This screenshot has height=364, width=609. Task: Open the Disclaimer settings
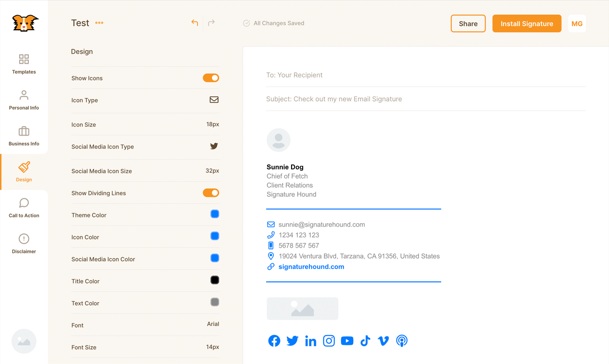tap(23, 243)
